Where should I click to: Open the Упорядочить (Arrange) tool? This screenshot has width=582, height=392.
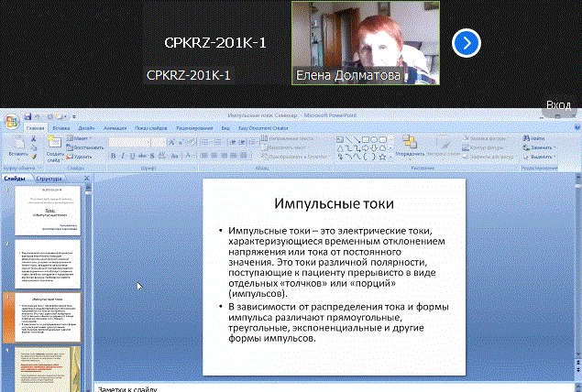(x=410, y=147)
